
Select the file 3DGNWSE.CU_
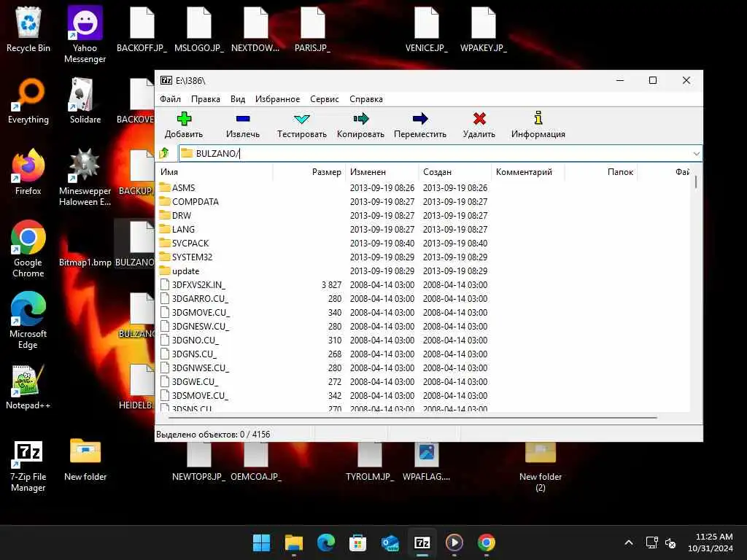200,367
